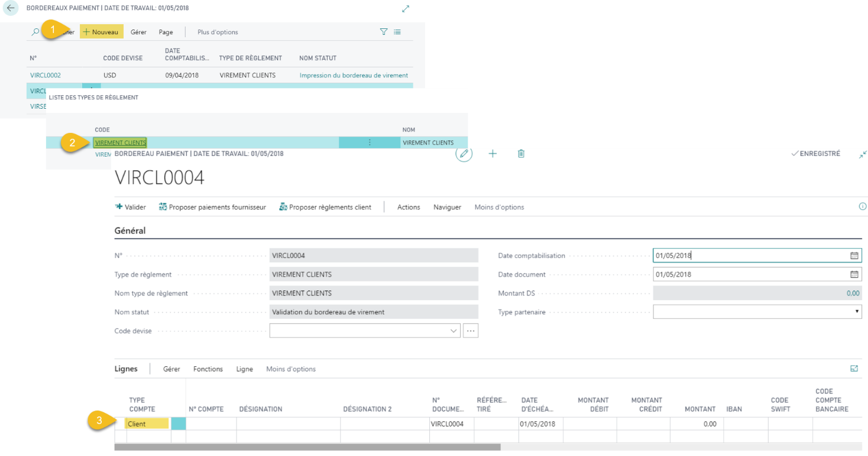Delete record using trash icon
The height and width of the screenshot is (456, 868).
click(521, 154)
